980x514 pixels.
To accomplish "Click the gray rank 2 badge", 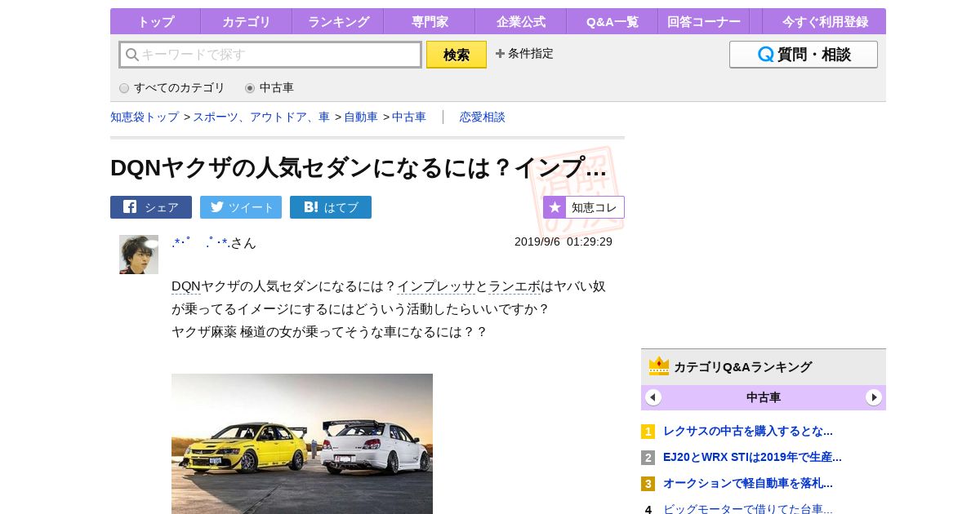I will (x=648, y=458).
